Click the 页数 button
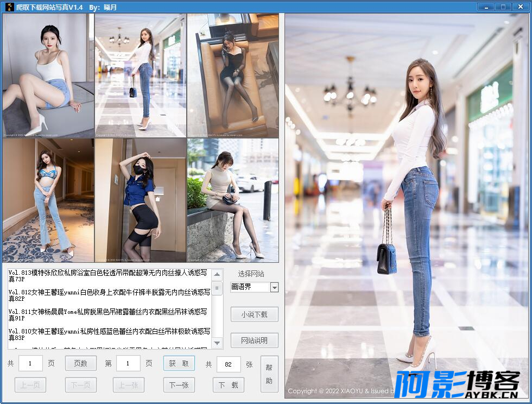The width and height of the screenshot is (532, 404). (x=81, y=363)
